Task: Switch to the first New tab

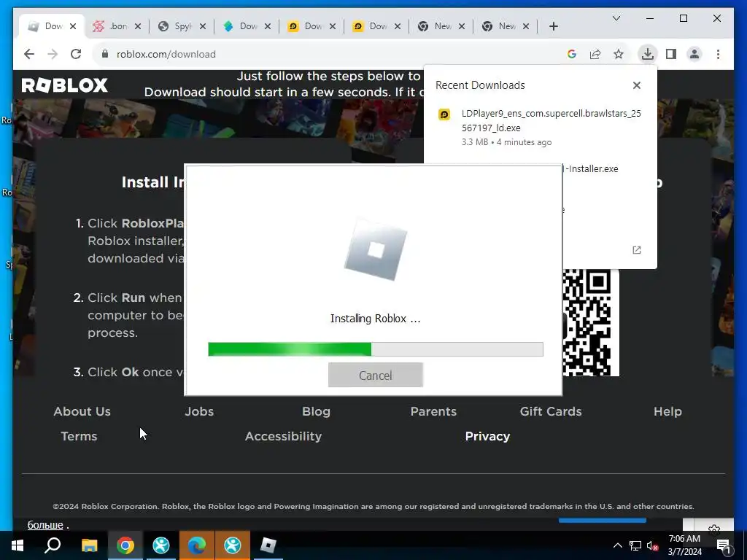Action: (440, 26)
